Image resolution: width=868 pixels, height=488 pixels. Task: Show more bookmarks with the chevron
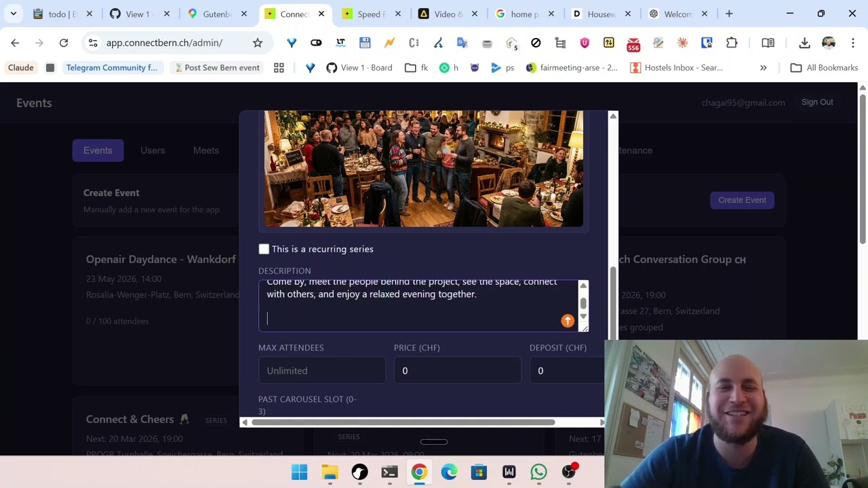point(763,68)
